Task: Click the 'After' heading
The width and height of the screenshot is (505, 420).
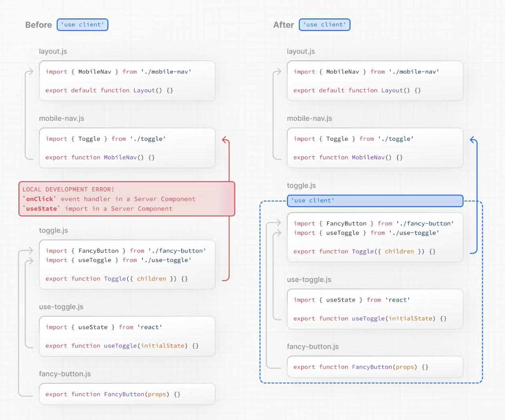Action: 283,25
